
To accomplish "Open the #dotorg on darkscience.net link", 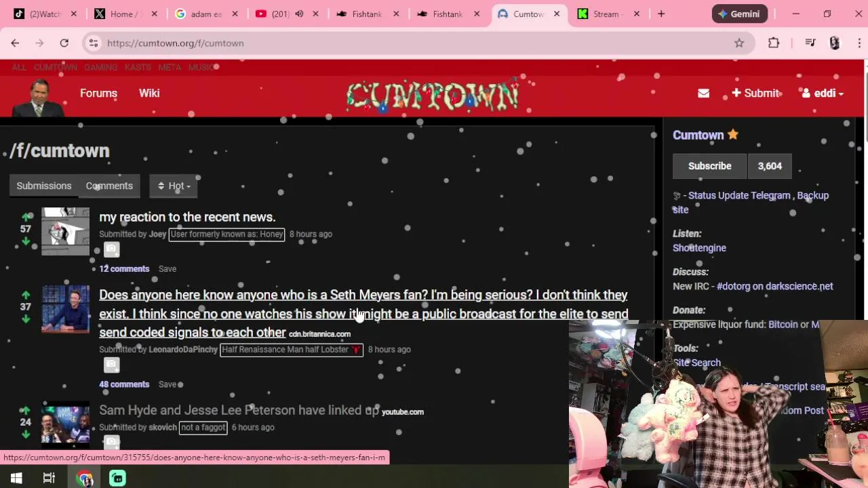I will point(774,286).
